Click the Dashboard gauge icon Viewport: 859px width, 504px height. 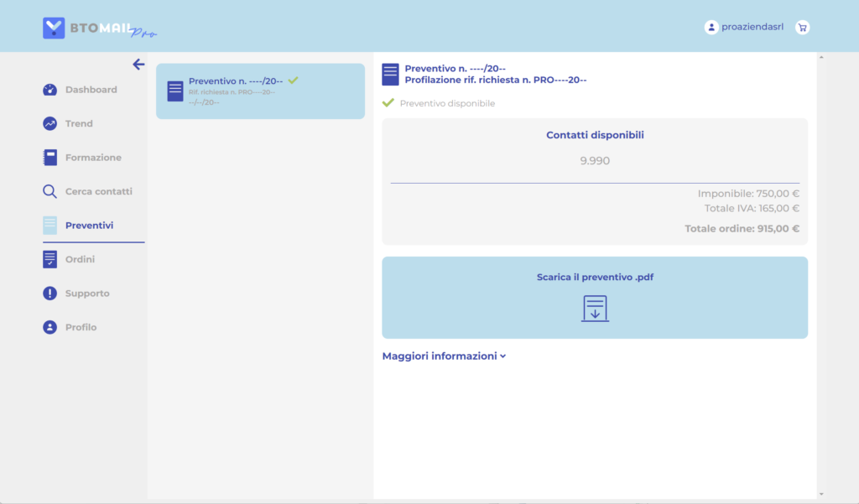(49, 90)
